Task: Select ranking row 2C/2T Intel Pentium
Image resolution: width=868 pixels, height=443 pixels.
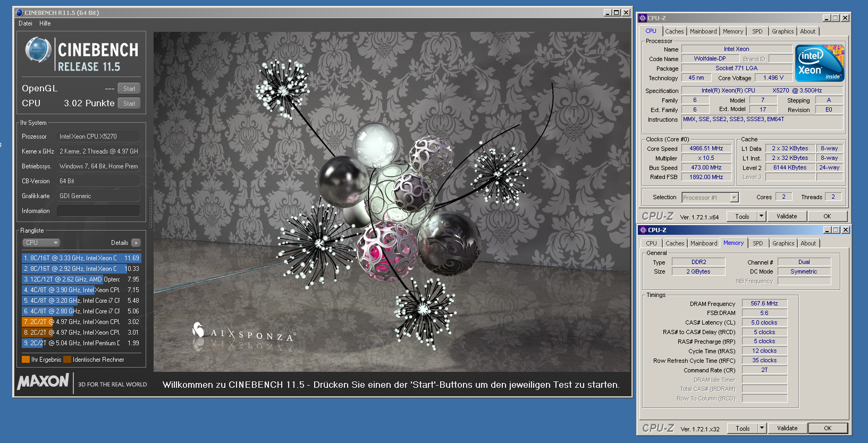Action: coord(81,343)
